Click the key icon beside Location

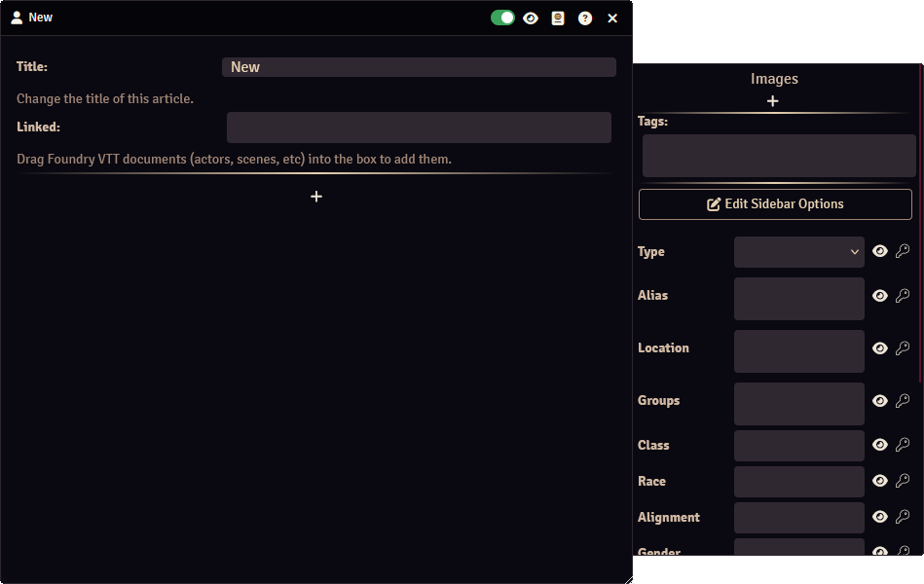903,348
